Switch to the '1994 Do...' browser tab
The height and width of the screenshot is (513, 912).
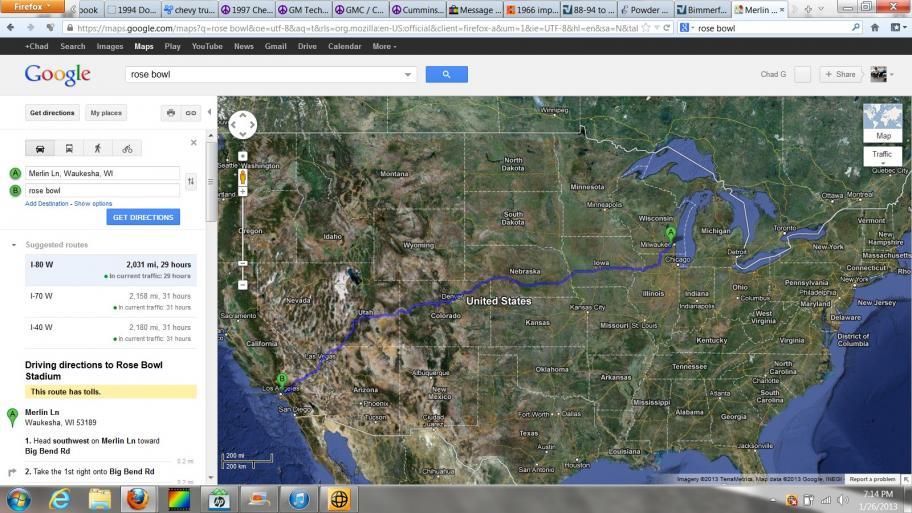pos(132,10)
